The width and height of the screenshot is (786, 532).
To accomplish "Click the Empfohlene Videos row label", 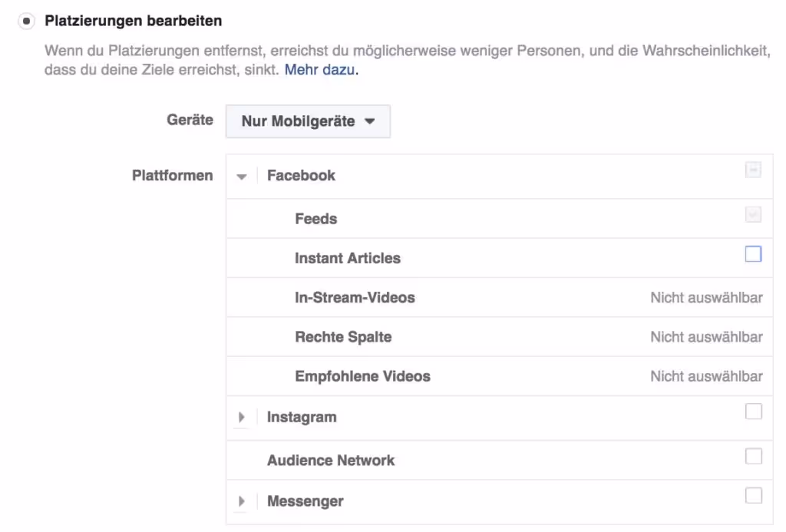I will [362, 377].
